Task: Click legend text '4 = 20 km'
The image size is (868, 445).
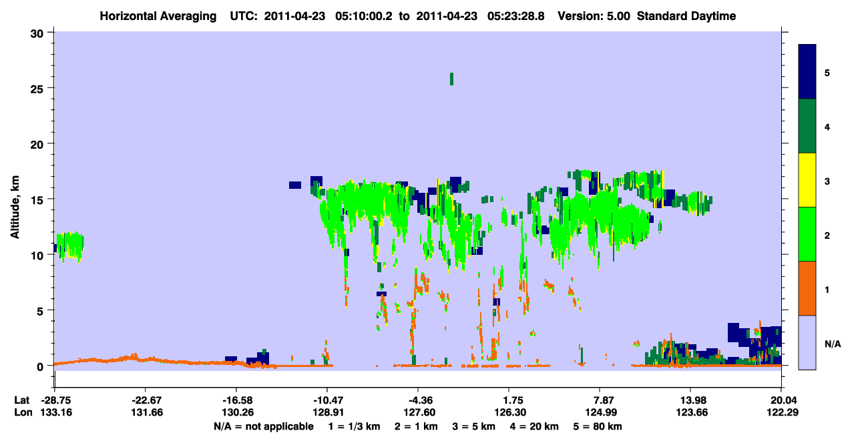Action: [x=534, y=426]
